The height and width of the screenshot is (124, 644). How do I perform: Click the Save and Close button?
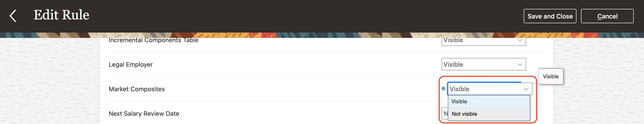point(550,16)
